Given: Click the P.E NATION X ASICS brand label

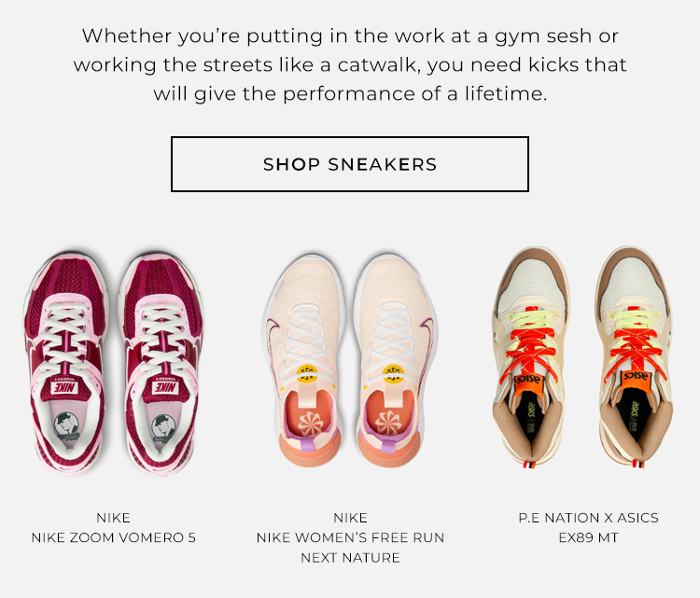Looking at the screenshot, I should (x=588, y=518).
